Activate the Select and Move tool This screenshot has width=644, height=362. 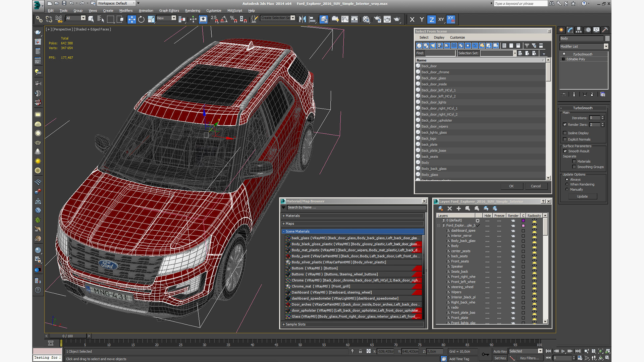(131, 19)
